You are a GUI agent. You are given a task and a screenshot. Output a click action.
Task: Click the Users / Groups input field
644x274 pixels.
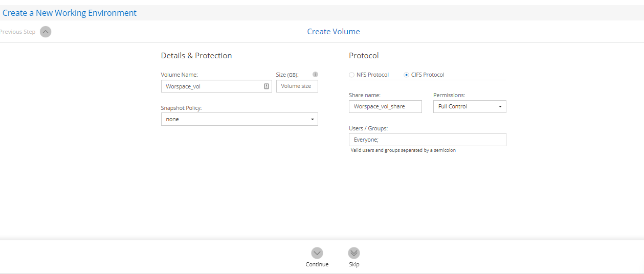pyautogui.click(x=427, y=140)
